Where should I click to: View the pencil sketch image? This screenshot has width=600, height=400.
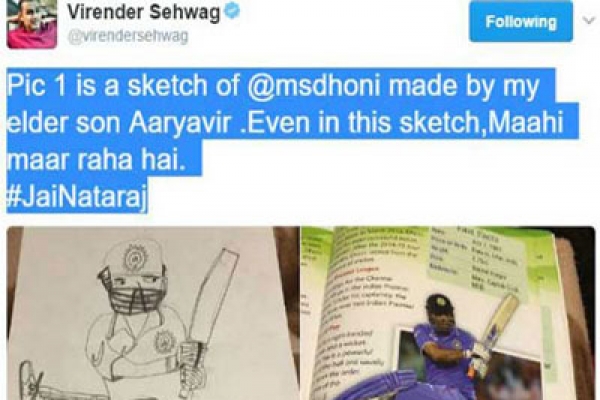coord(153,313)
